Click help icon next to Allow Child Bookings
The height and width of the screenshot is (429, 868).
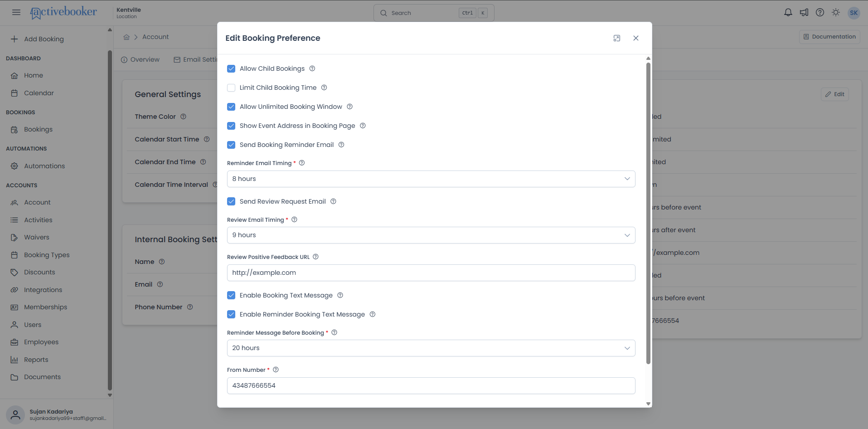[x=312, y=68]
